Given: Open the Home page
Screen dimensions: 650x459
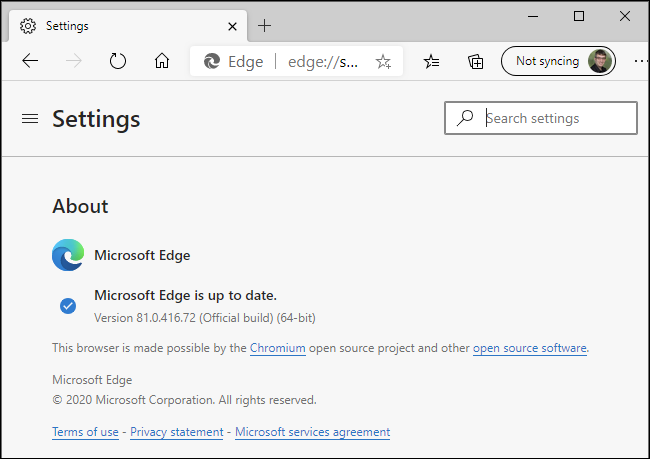Looking at the screenshot, I should tap(162, 61).
